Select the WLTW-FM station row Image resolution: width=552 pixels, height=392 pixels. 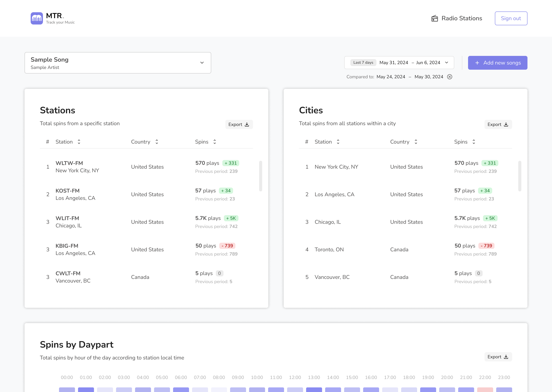point(77,167)
